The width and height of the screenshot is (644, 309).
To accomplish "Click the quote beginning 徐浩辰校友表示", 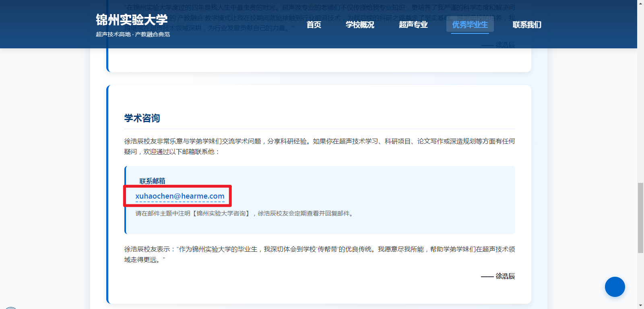I will [x=319, y=254].
